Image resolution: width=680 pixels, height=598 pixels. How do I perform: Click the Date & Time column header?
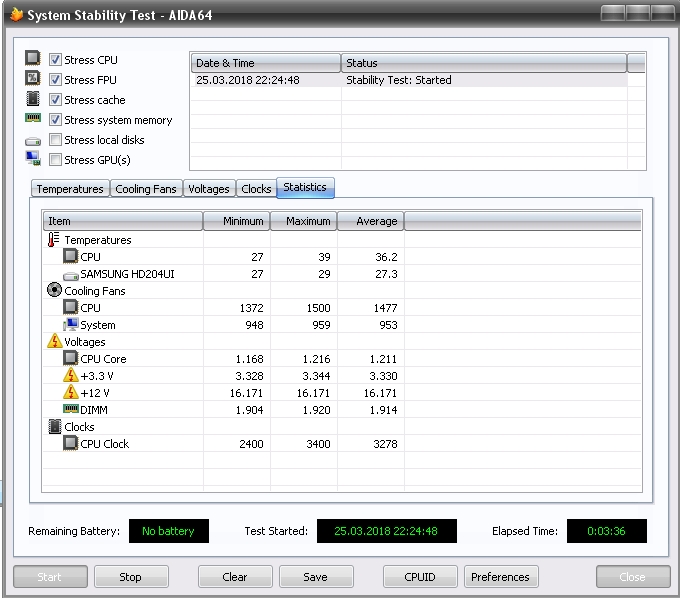coord(266,63)
